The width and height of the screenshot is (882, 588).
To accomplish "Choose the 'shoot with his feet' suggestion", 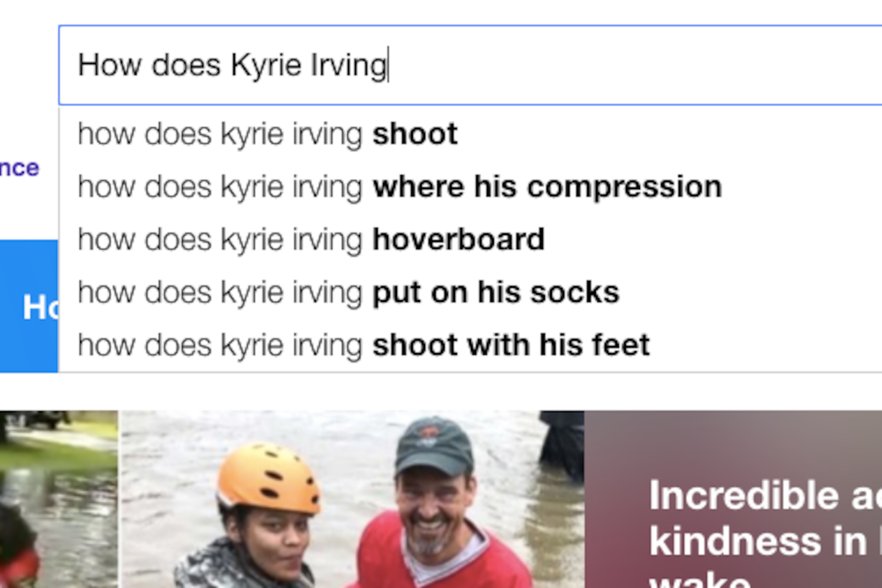I will click(x=470, y=345).
